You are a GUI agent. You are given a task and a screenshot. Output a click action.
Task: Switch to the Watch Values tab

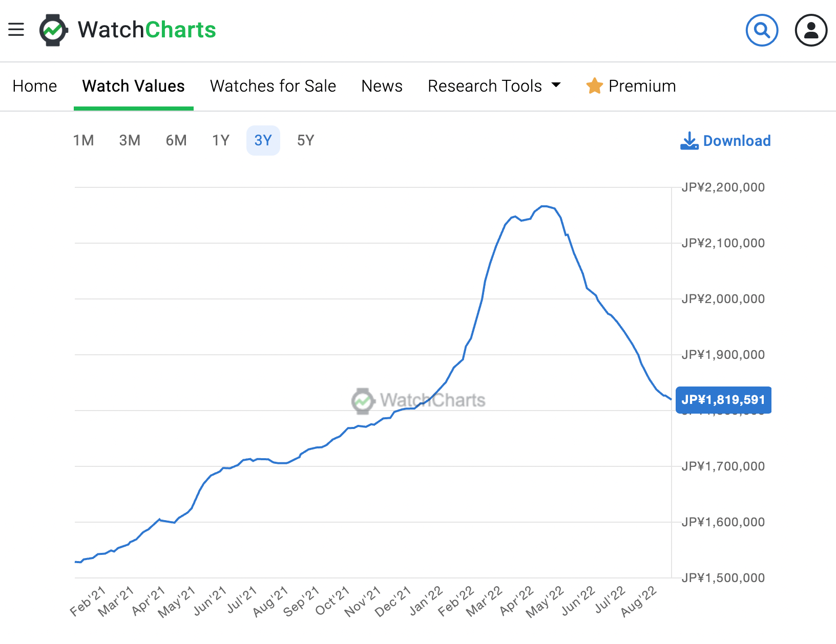point(133,86)
